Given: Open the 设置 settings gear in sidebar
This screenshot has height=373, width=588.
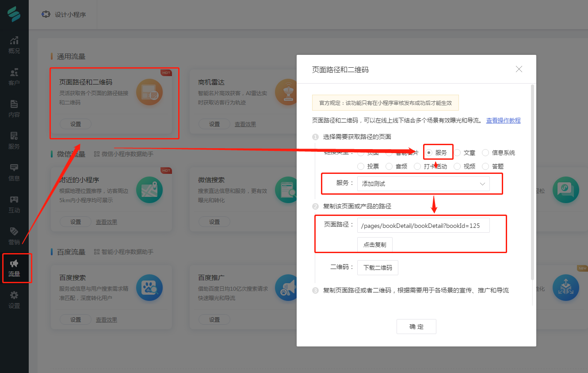Looking at the screenshot, I should point(14,300).
